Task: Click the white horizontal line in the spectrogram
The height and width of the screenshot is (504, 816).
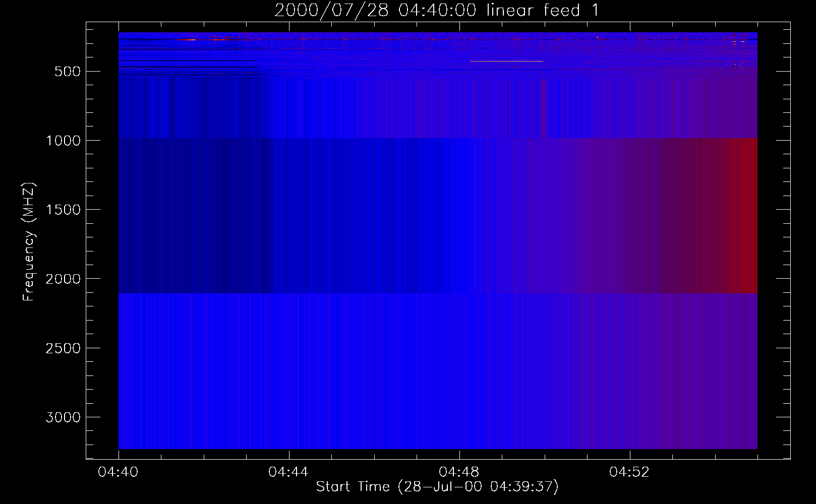Action: point(506,61)
